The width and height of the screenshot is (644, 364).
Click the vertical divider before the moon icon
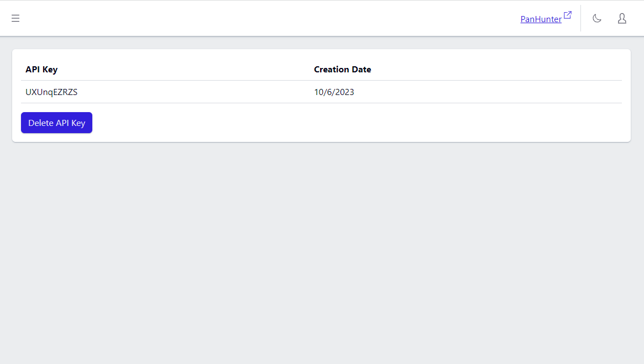click(580, 18)
